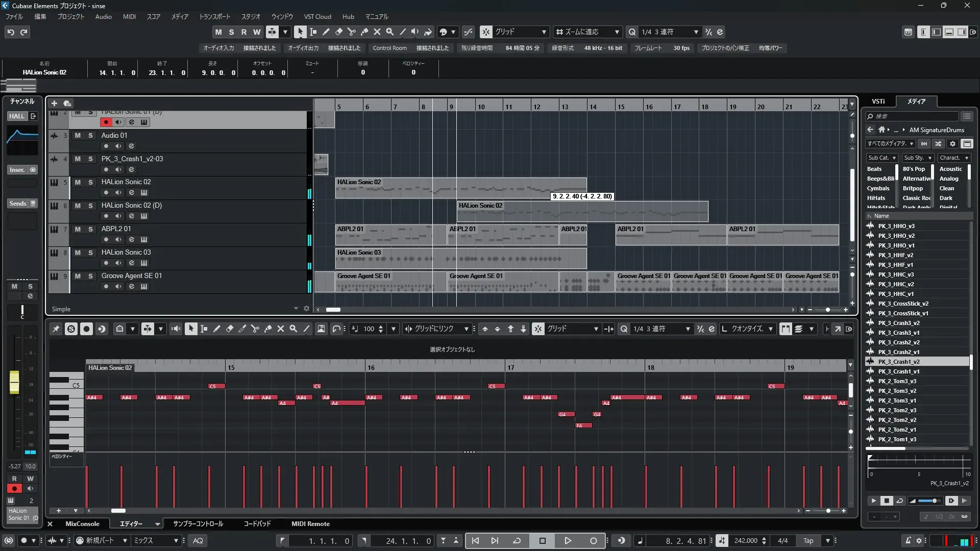Click the Tap tempo button
Viewport: 980px width, 551px height.
point(808,541)
